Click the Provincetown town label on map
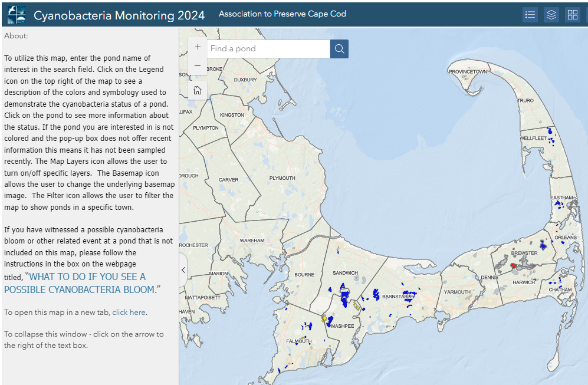588x385 pixels. click(x=468, y=71)
